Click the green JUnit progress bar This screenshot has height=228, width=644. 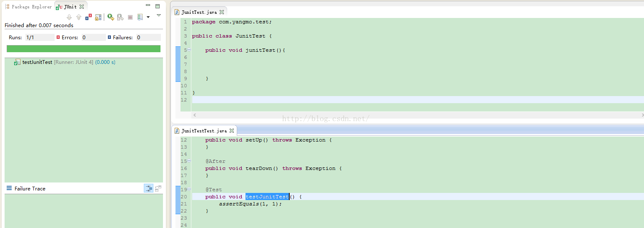click(83, 48)
